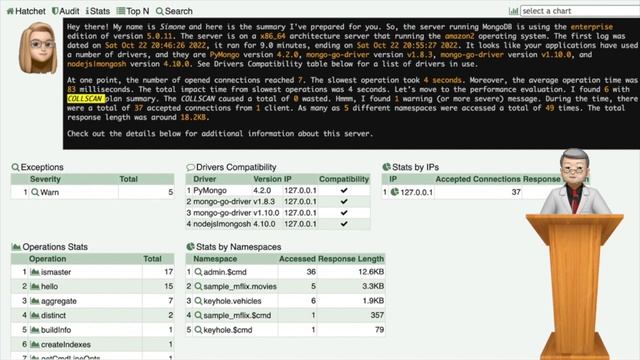The height and width of the screenshot is (360, 640).
Task: Click the highlighted COLLSCAN text in summary
Action: tap(86, 99)
